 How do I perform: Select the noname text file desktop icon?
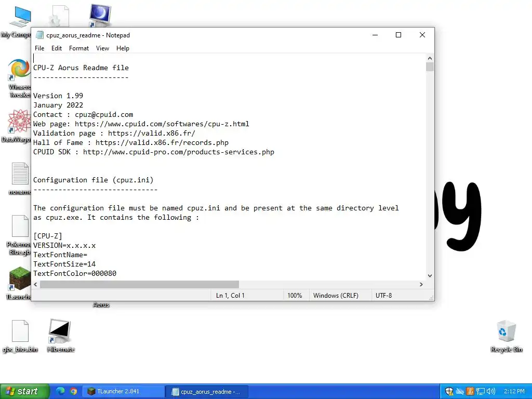tap(20, 178)
